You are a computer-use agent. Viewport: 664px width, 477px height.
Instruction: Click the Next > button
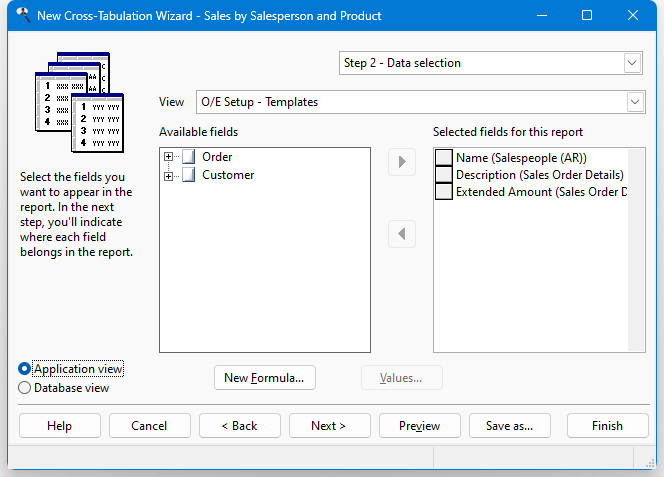tap(329, 425)
